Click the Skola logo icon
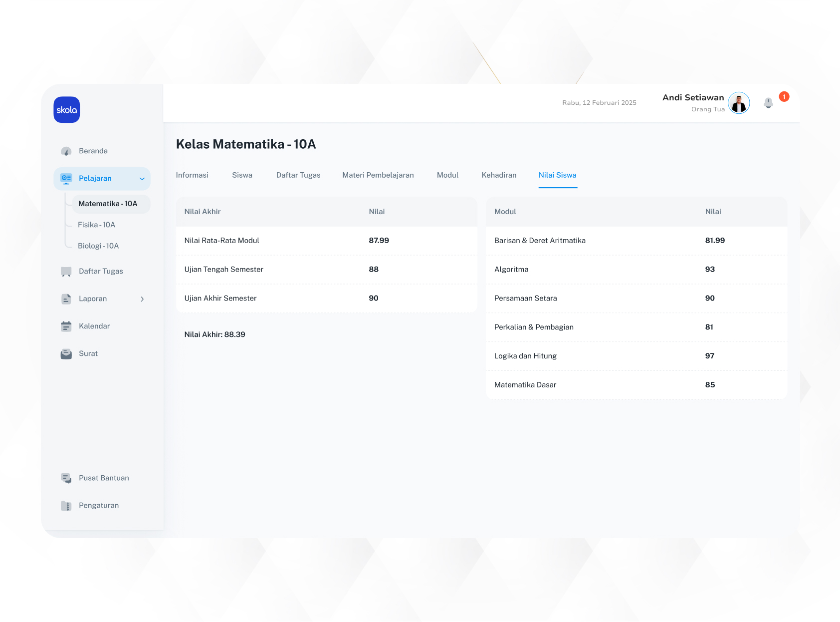This screenshot has height=622, width=840. [67, 110]
